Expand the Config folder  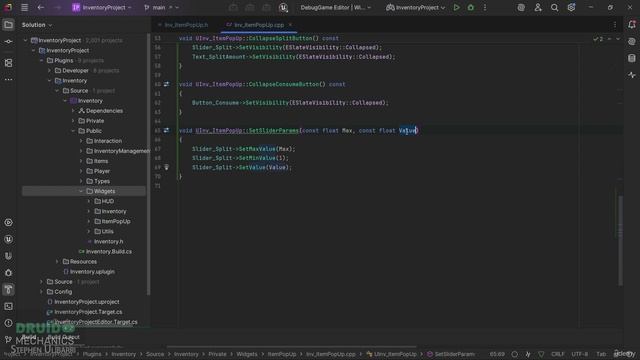[42, 292]
